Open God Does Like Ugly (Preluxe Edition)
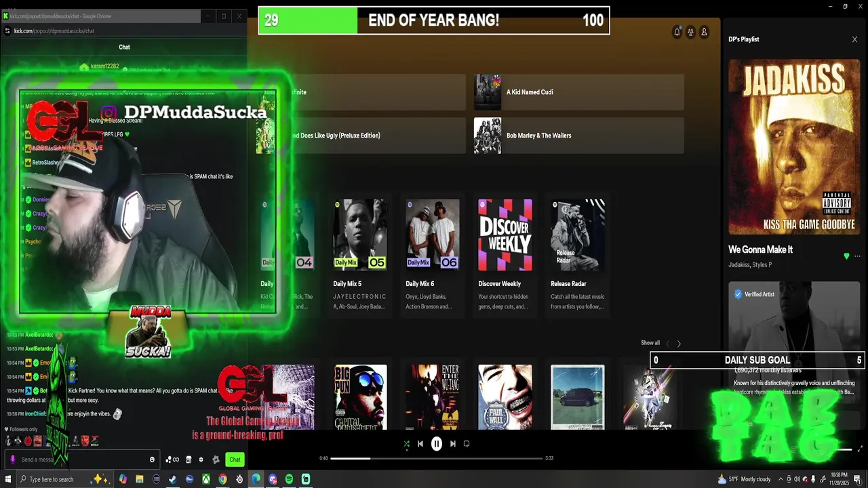Screen dimensions: 868x488 [360, 136]
